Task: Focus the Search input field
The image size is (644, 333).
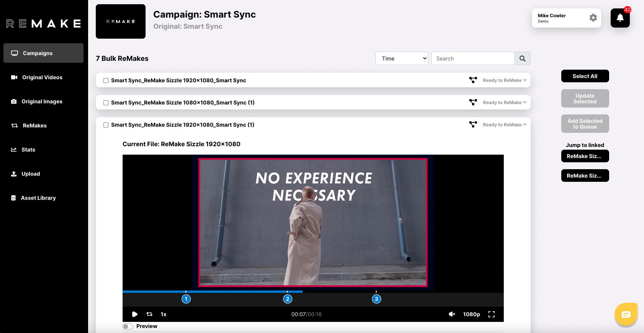Action: click(473, 59)
